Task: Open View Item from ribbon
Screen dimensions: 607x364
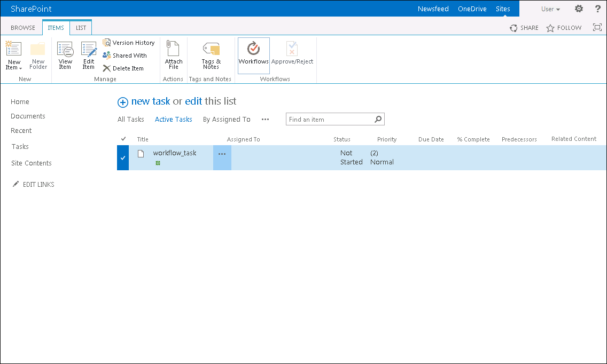Action: [65, 56]
